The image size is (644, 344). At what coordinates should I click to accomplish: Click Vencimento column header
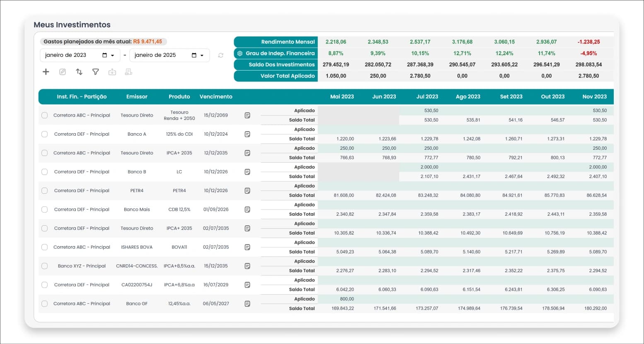(x=216, y=97)
